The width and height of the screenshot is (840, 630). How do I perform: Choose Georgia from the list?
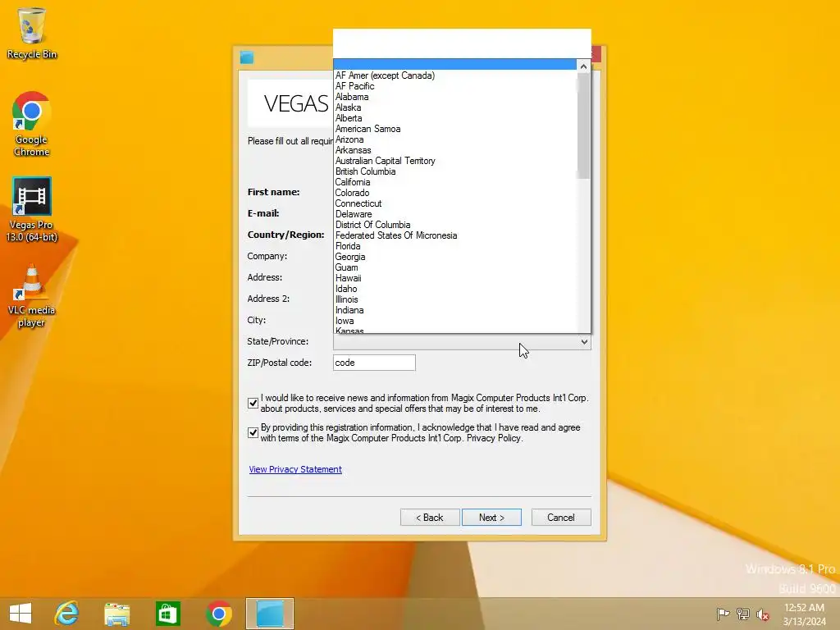(454, 257)
